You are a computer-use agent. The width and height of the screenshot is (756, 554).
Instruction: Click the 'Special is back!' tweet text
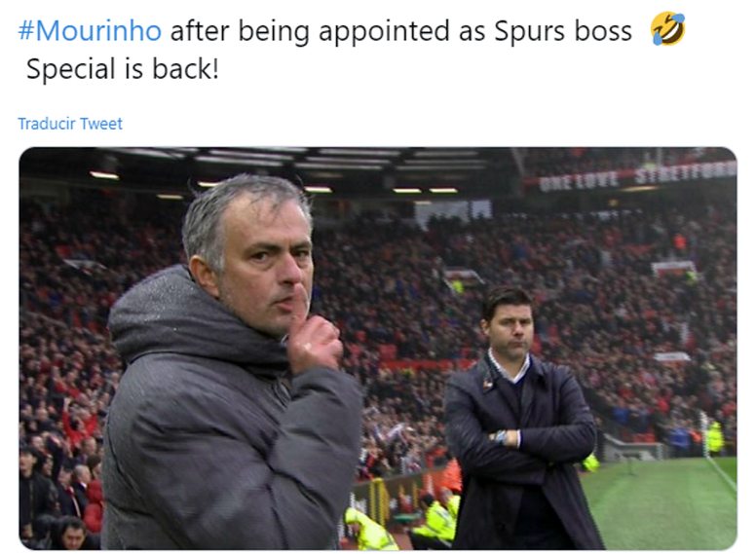click(123, 68)
